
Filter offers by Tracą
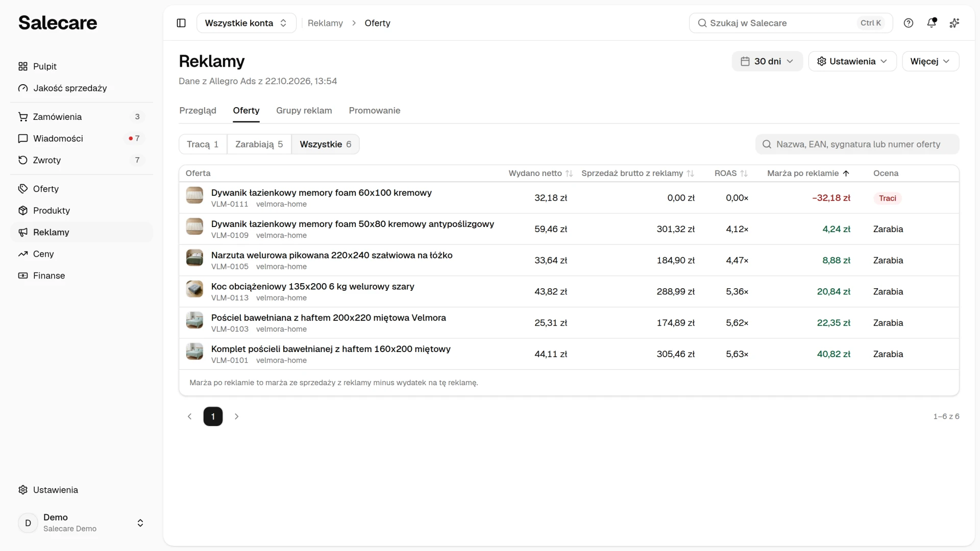tap(203, 144)
